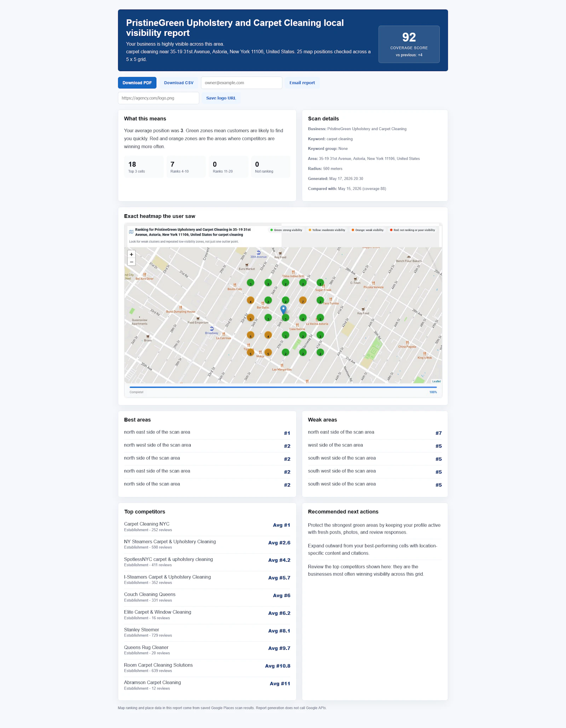This screenshot has height=728, width=566.
Task: Click the Euro Market cart icon
Action: [x=247, y=265]
